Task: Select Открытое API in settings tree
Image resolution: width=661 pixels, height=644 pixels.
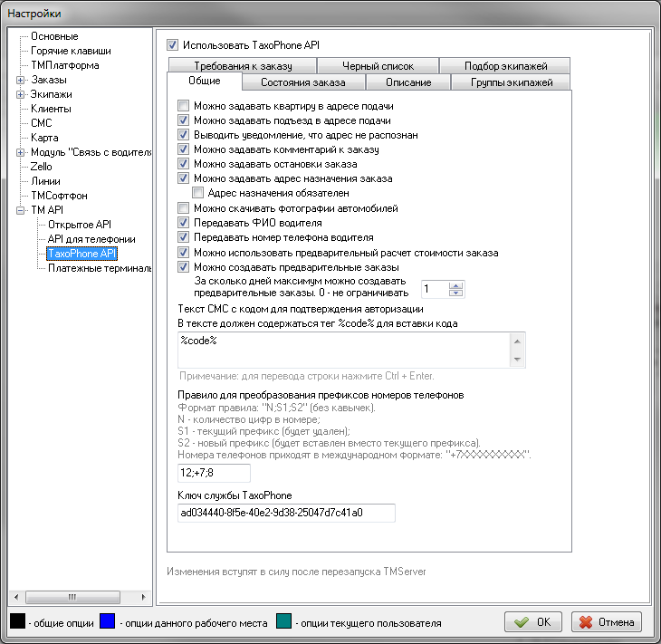Action: [x=80, y=225]
